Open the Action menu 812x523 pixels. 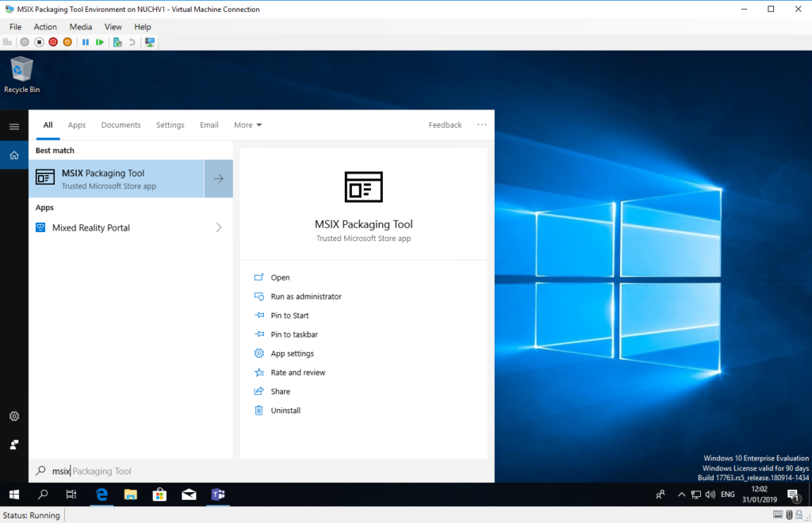click(x=45, y=27)
